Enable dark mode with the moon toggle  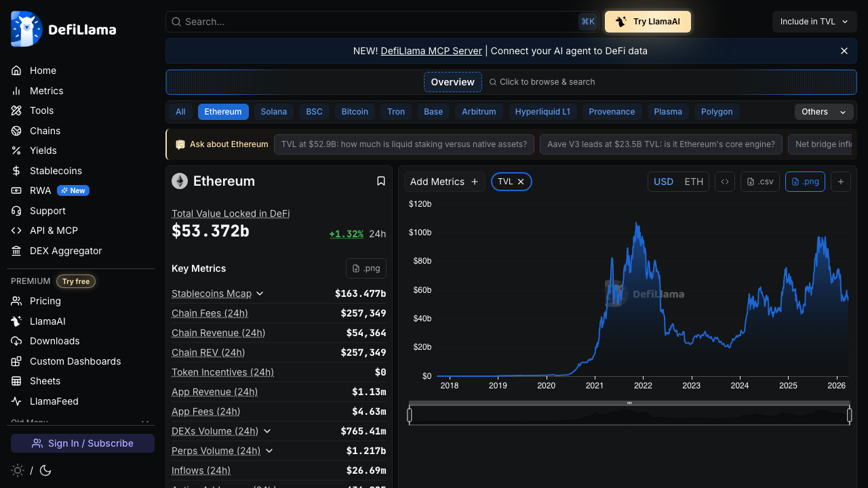(45, 470)
